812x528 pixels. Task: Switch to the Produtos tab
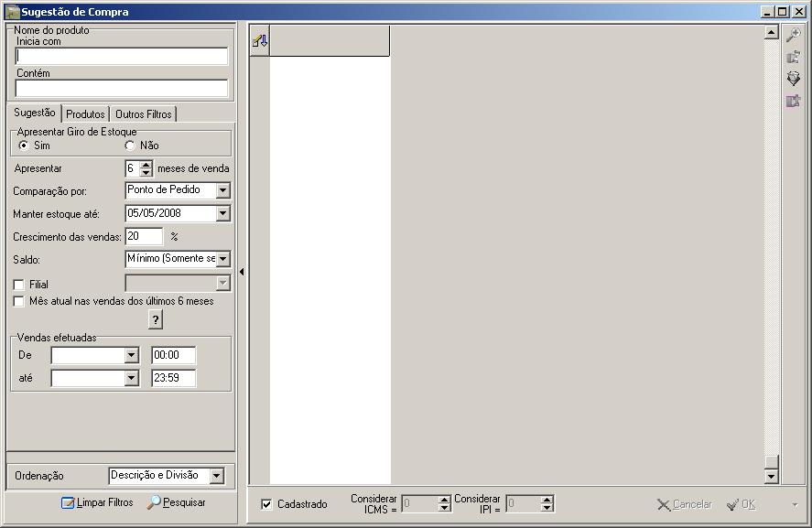(86, 113)
